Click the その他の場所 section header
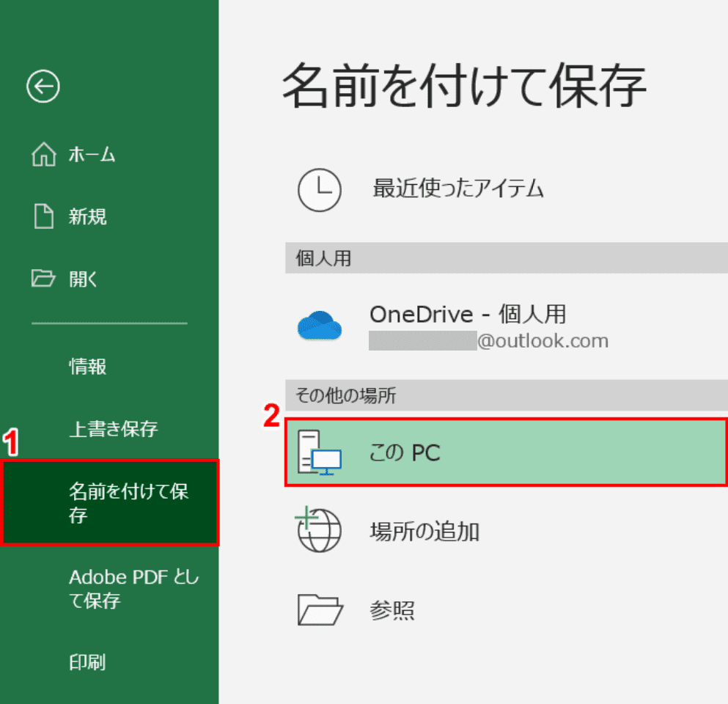728x704 pixels. [x=507, y=395]
